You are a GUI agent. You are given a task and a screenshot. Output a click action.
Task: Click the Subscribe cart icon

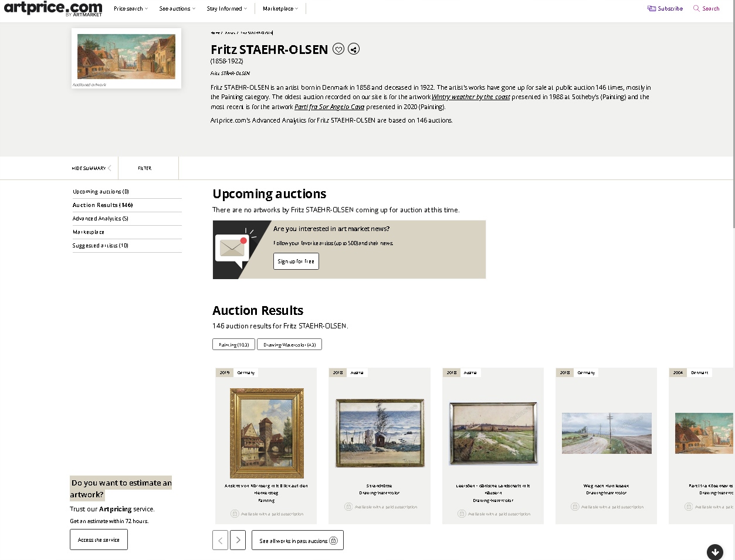[x=652, y=9]
